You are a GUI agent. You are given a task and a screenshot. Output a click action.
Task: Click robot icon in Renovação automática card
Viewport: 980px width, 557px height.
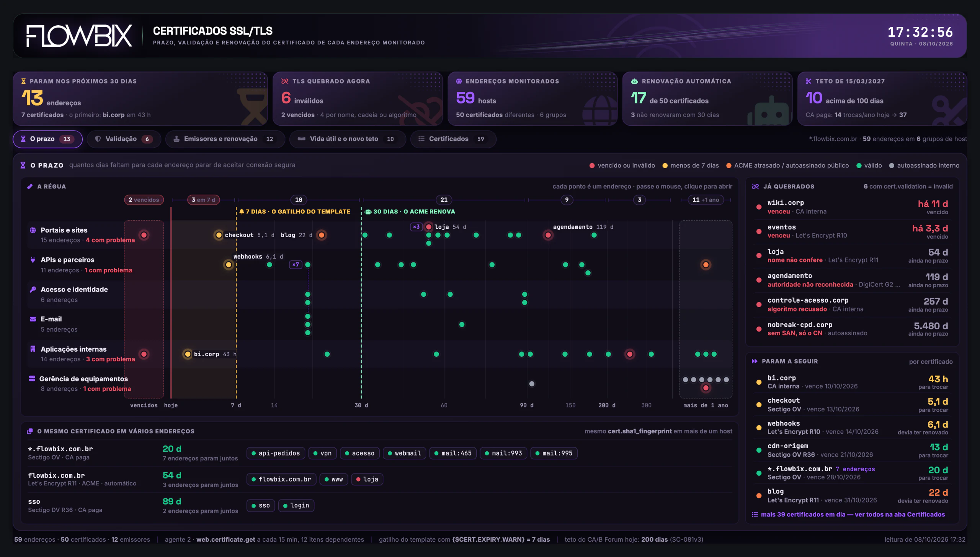tap(634, 81)
